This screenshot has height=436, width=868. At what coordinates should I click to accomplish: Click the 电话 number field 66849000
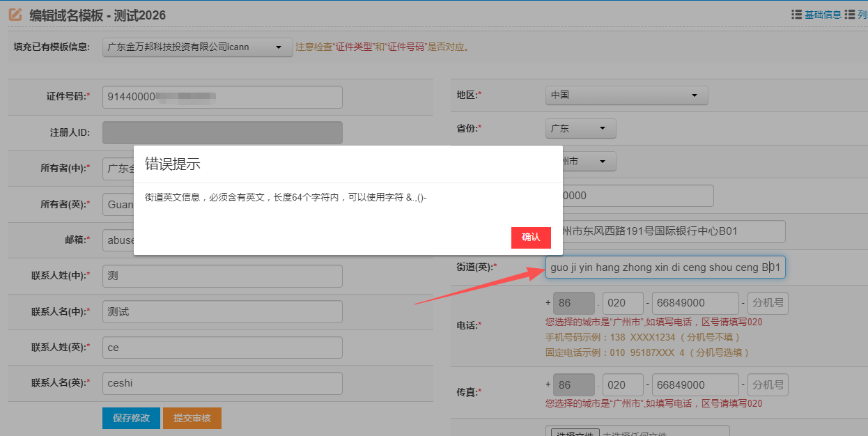pos(695,304)
